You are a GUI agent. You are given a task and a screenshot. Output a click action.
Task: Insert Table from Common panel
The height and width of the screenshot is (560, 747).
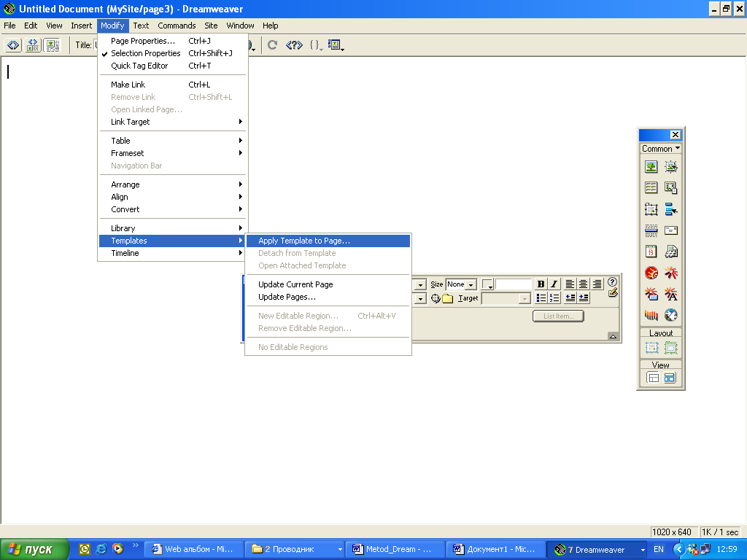pos(651,187)
